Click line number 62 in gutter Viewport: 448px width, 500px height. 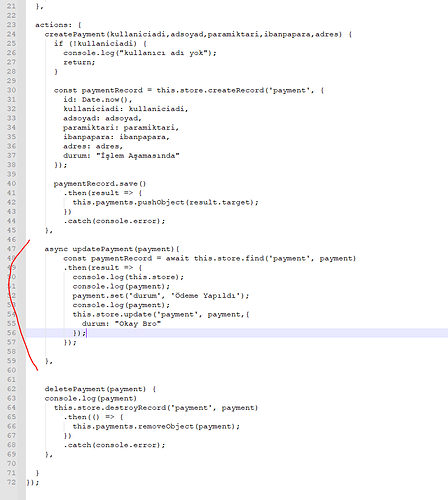point(11,389)
